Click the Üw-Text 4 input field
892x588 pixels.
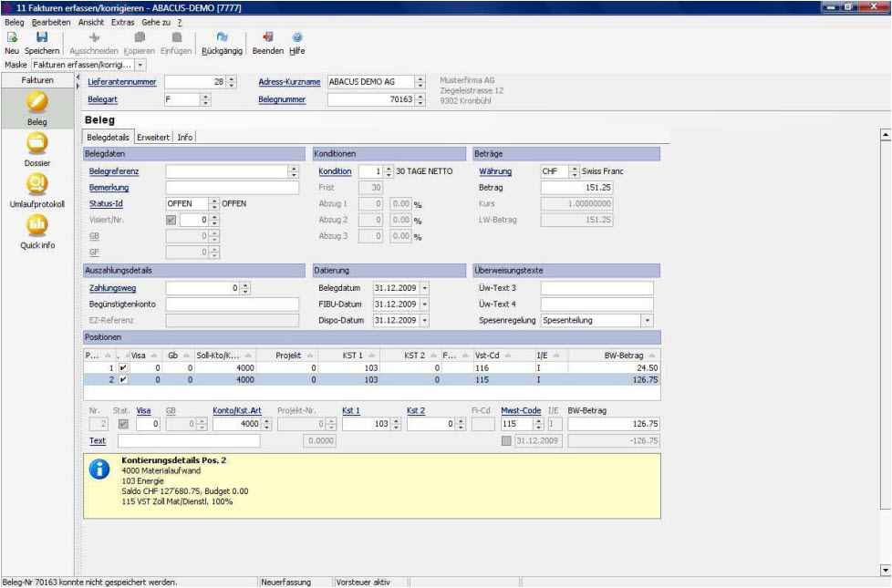(597, 304)
